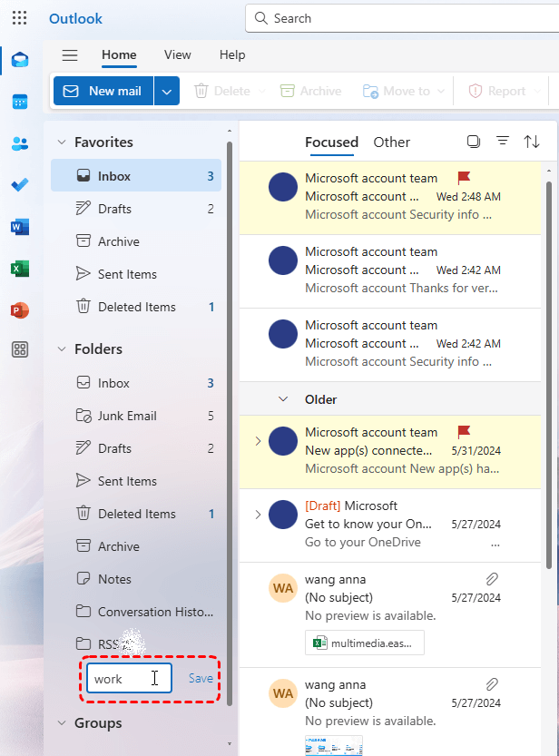Click the new folder name field containing work
The height and width of the screenshot is (756, 559).
tap(129, 678)
